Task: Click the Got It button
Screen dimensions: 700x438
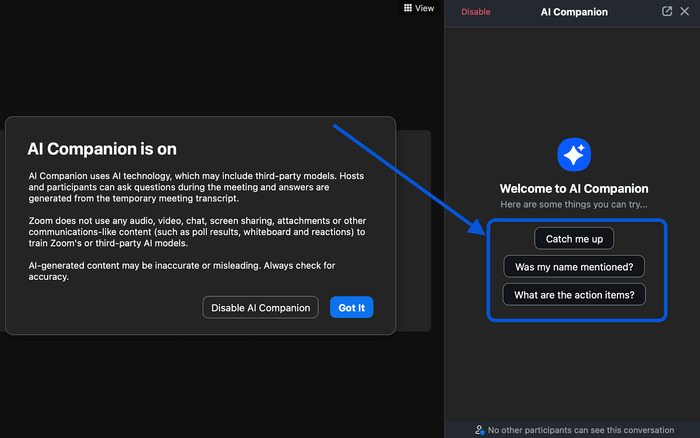Action: (x=351, y=307)
